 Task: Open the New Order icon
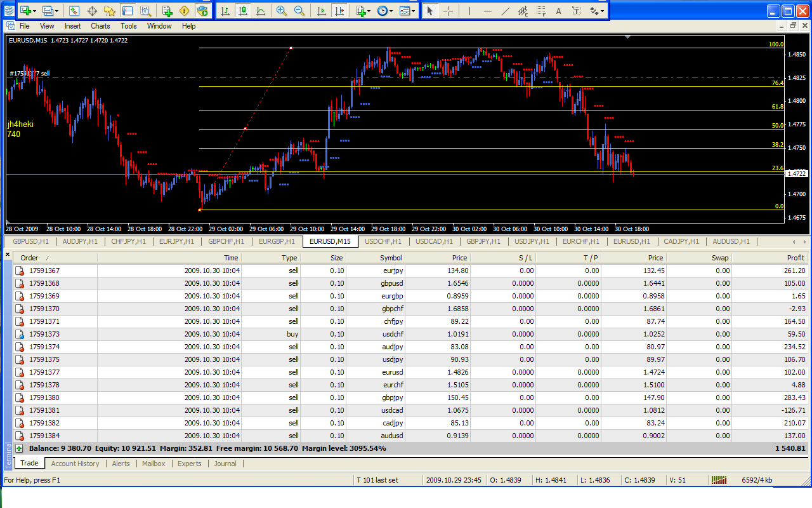(x=167, y=10)
